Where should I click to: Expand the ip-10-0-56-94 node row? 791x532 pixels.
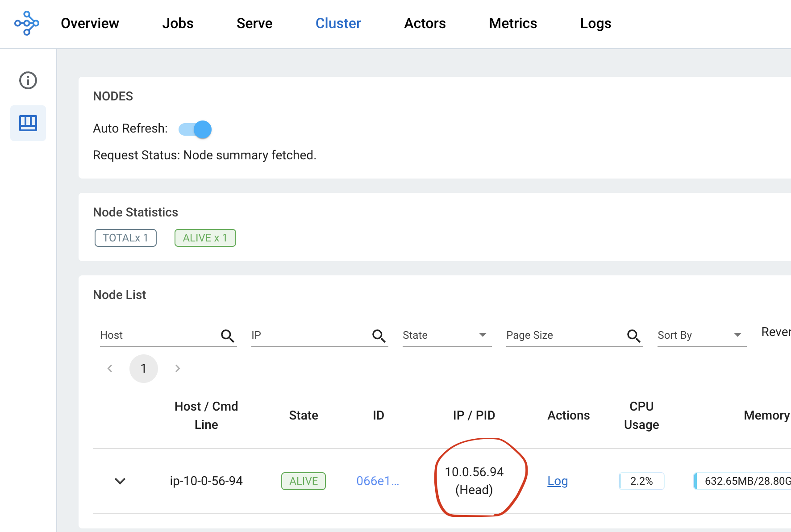(120, 481)
